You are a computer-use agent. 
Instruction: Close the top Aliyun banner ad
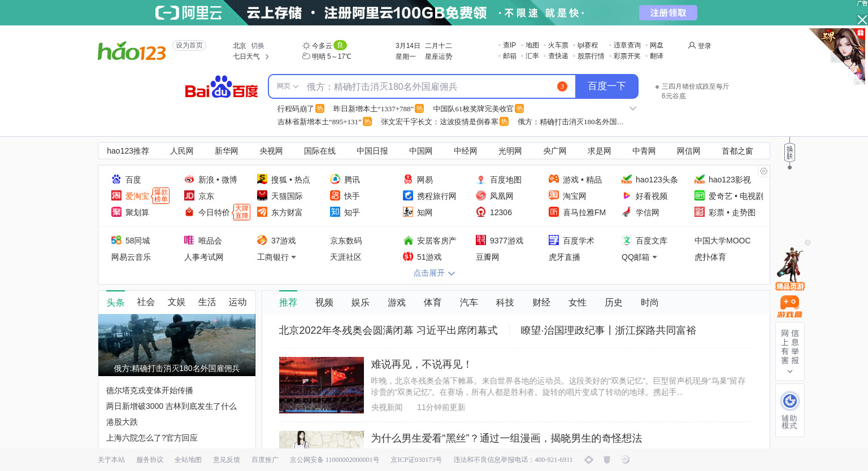tap(862, 20)
